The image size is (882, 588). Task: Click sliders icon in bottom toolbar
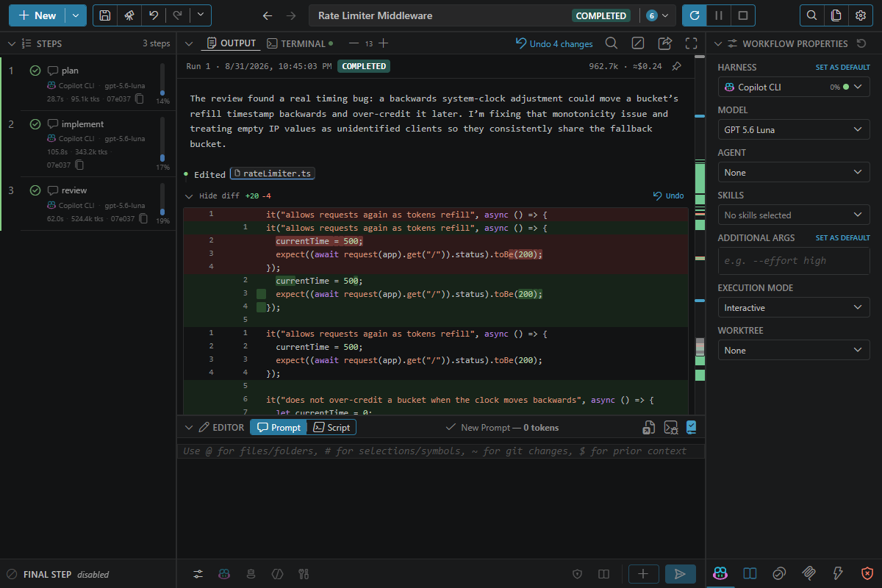[198, 574]
